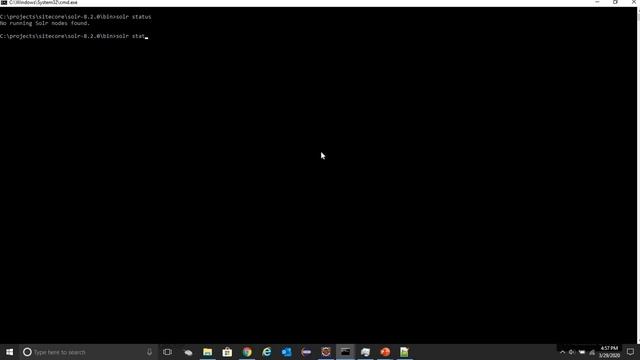Launch Microsoft Store from the taskbar
Image resolution: width=640 pixels, height=360 pixels.
[x=227, y=352]
